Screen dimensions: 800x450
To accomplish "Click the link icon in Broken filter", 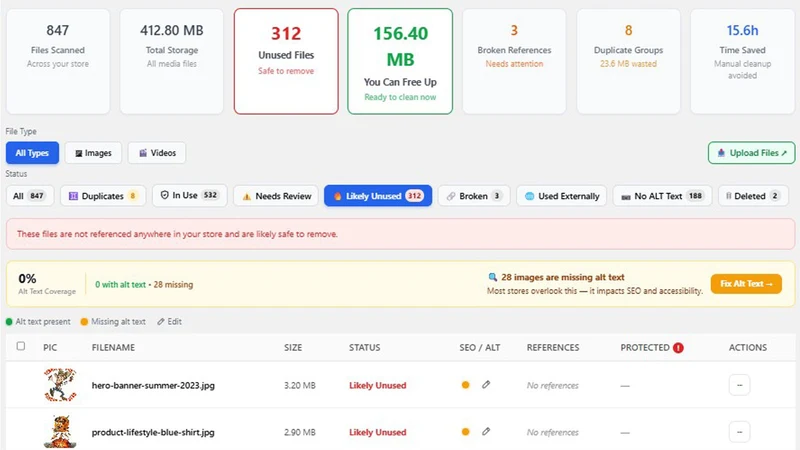I will click(x=451, y=196).
